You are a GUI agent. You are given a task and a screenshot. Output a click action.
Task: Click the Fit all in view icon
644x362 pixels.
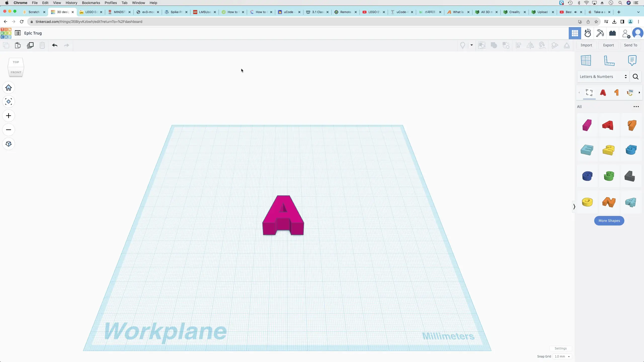pos(9,102)
